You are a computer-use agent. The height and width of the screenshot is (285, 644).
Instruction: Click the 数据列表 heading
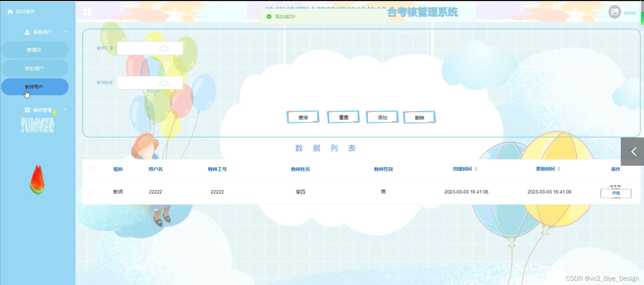point(325,148)
